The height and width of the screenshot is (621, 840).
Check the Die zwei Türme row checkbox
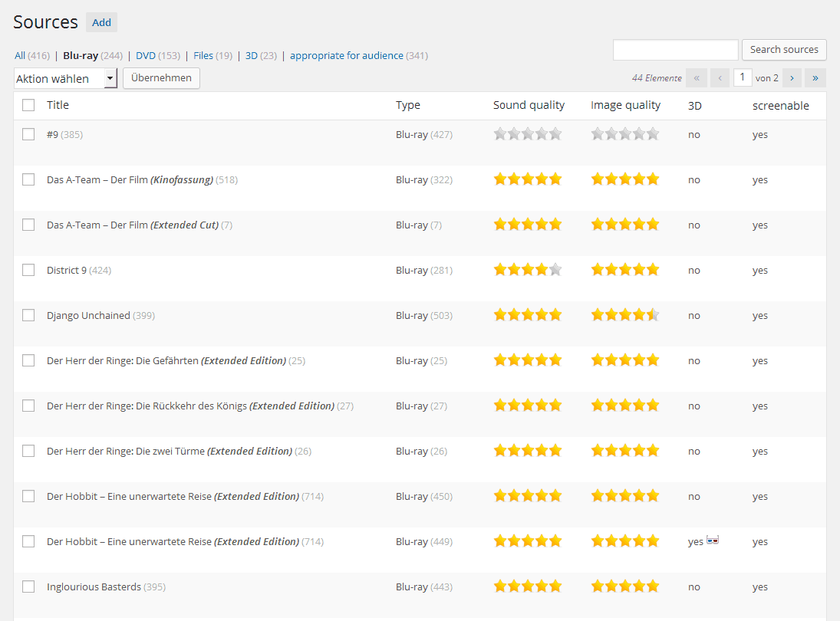tap(28, 451)
